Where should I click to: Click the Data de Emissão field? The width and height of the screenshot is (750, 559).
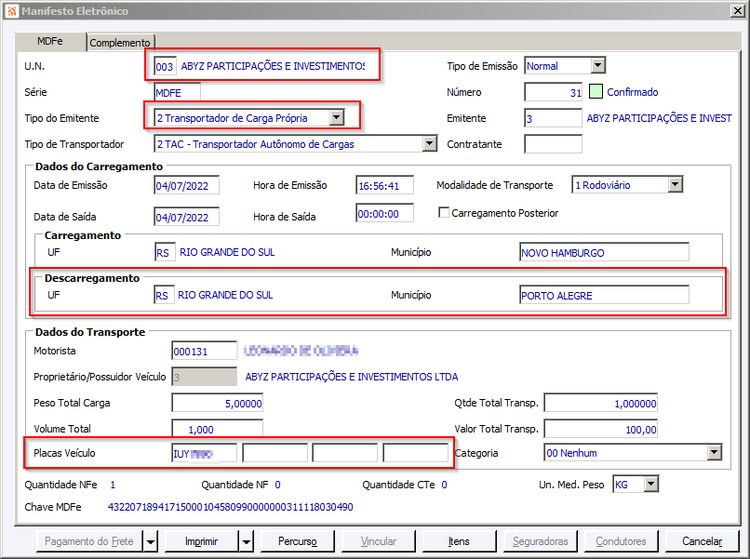click(187, 186)
